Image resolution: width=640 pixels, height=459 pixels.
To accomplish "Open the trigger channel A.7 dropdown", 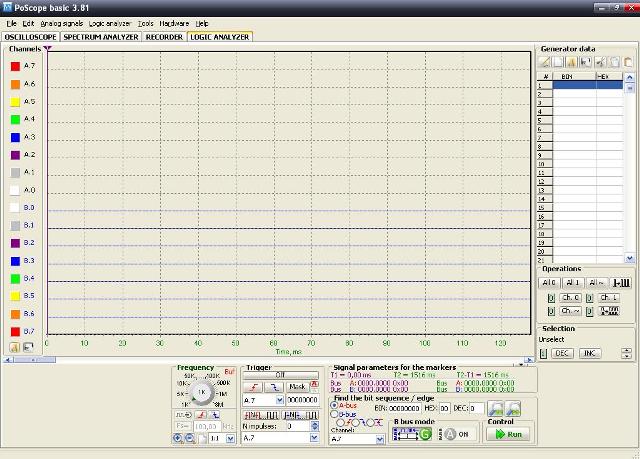I will coord(280,399).
